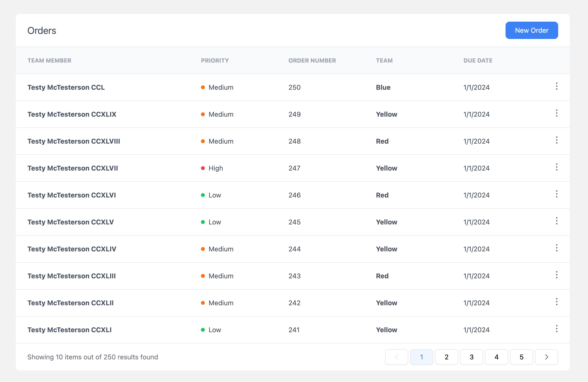The image size is (588, 382).
Task: Open the actions menu for order 245
Action: coord(556,221)
